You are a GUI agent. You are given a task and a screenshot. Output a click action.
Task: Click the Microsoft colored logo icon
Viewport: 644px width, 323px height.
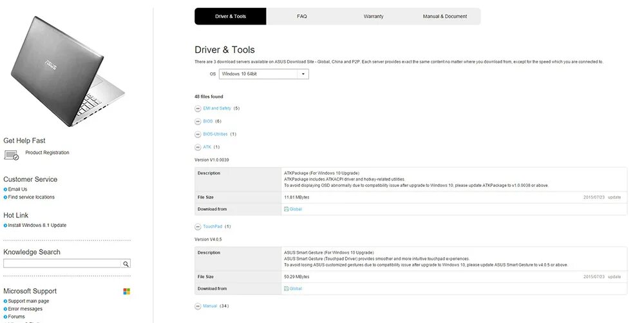tap(126, 291)
